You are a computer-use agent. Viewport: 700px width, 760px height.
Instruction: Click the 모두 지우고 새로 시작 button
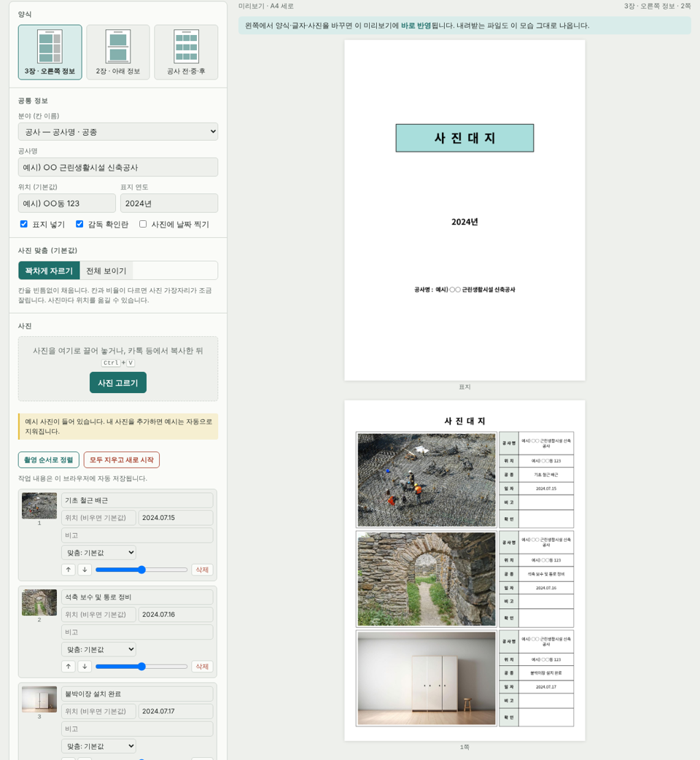(122, 460)
